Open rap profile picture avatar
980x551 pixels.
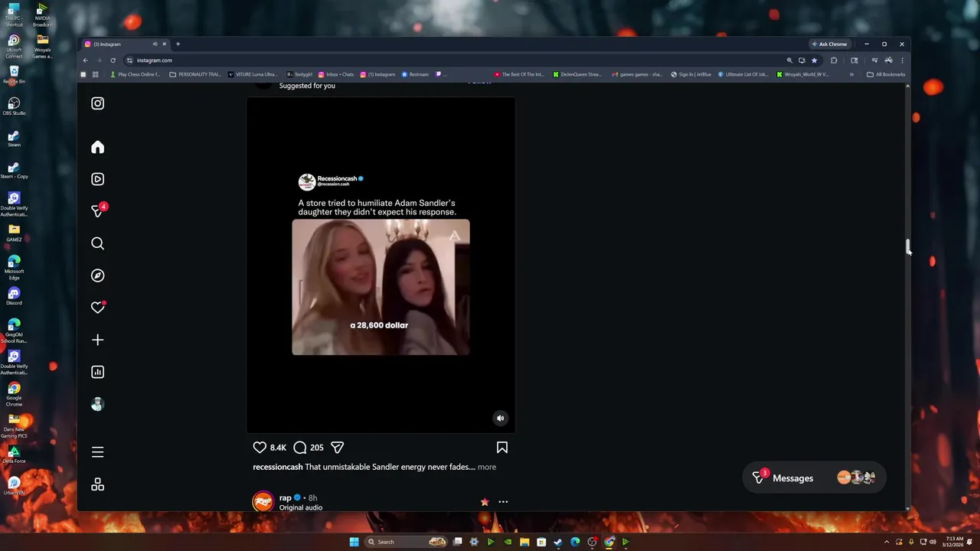(263, 502)
